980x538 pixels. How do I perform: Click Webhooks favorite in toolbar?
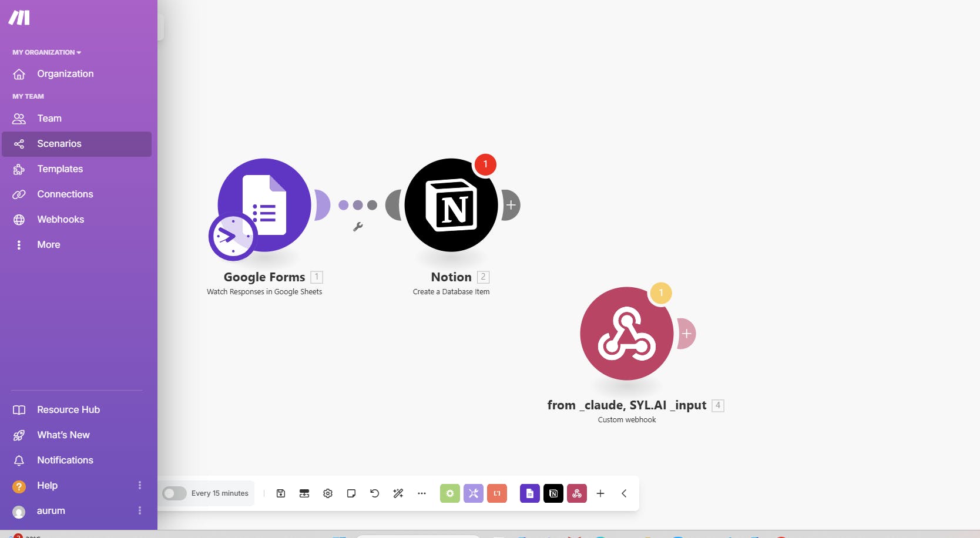(x=577, y=493)
